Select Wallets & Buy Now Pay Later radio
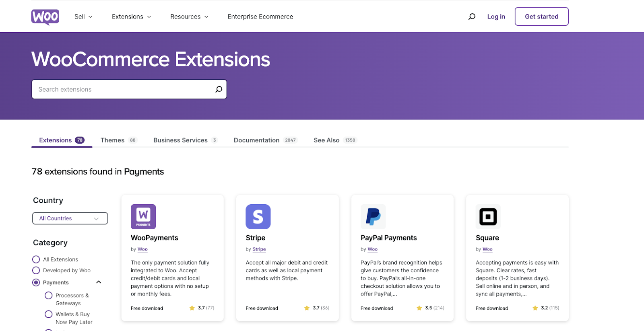This screenshot has width=644, height=331. pyautogui.click(x=49, y=314)
